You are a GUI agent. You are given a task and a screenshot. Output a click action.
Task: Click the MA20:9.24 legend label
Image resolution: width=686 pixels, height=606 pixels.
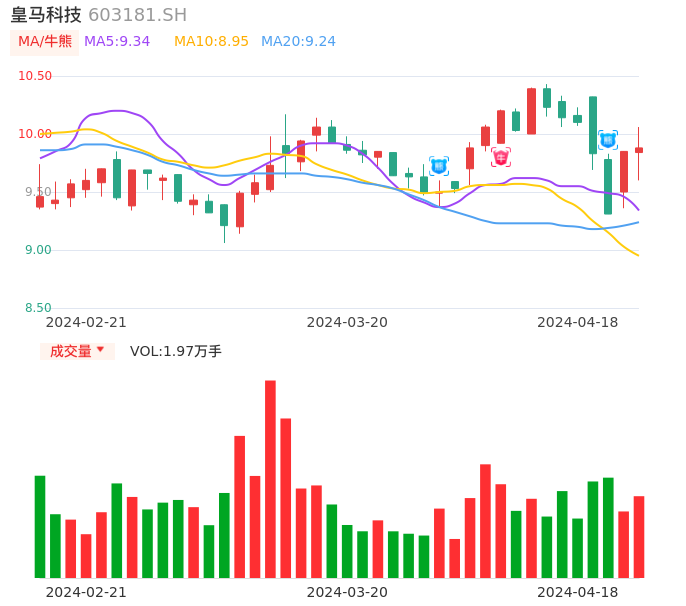click(298, 42)
